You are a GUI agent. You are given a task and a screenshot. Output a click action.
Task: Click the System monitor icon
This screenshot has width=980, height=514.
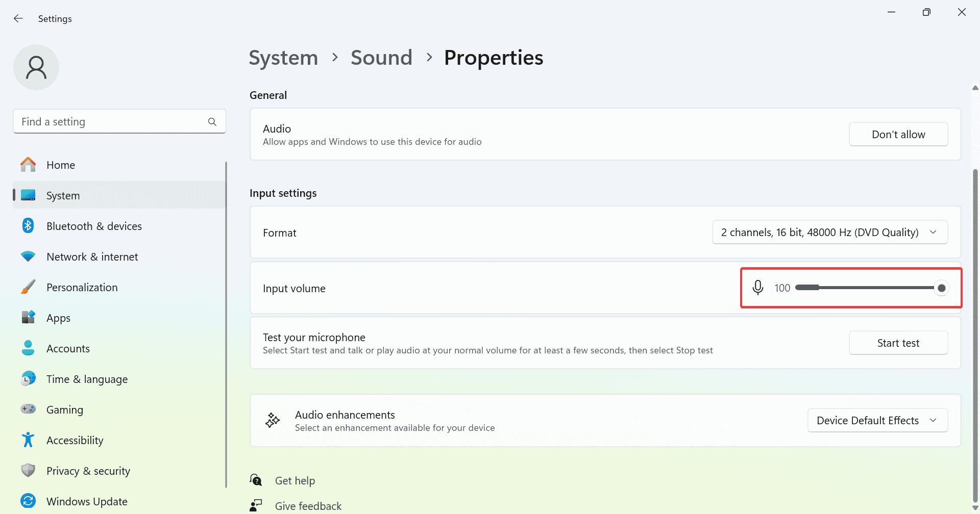pyautogui.click(x=28, y=195)
